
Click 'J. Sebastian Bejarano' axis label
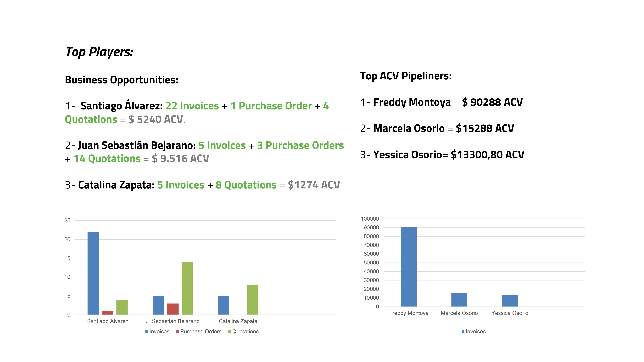pos(173,321)
